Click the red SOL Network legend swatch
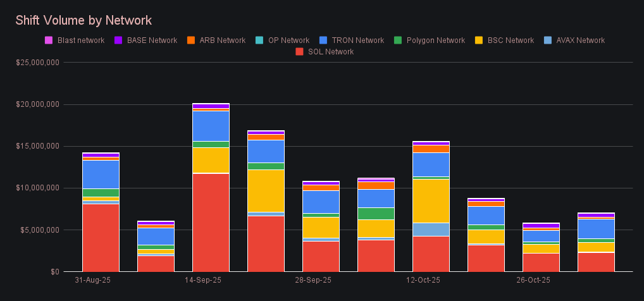This screenshot has height=301, width=644. point(299,52)
